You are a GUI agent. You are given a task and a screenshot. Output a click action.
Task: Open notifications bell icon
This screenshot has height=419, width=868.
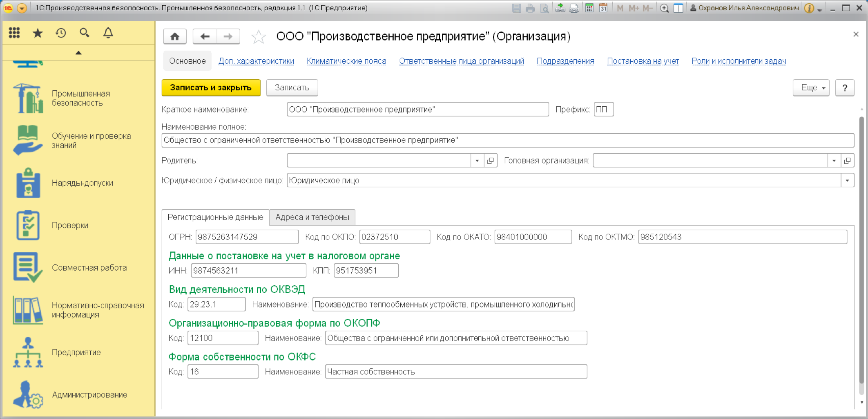tap(108, 33)
